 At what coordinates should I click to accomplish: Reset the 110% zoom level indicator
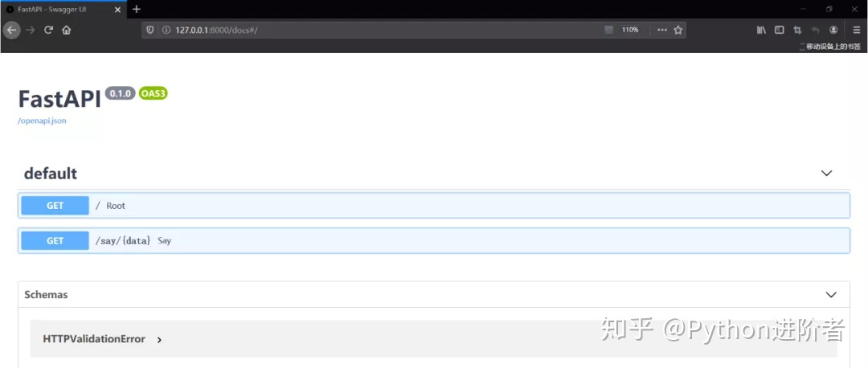click(630, 30)
